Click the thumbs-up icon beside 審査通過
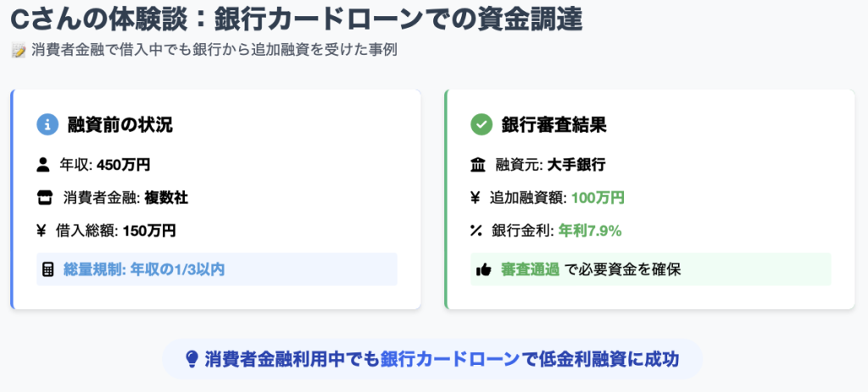 [483, 270]
